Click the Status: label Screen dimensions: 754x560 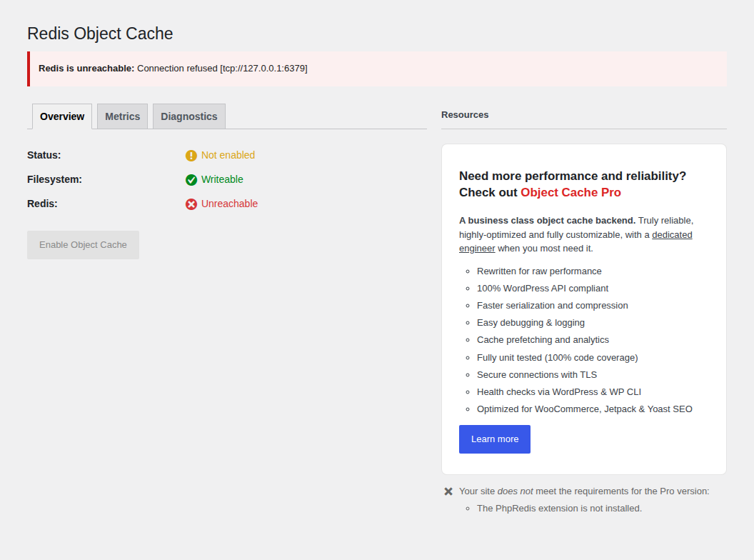(x=44, y=155)
